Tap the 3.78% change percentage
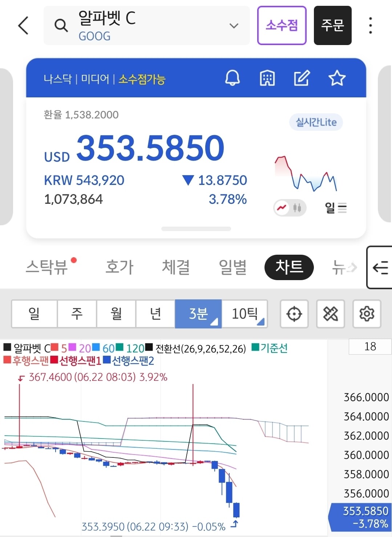The height and width of the screenshot is (537, 392). (228, 199)
